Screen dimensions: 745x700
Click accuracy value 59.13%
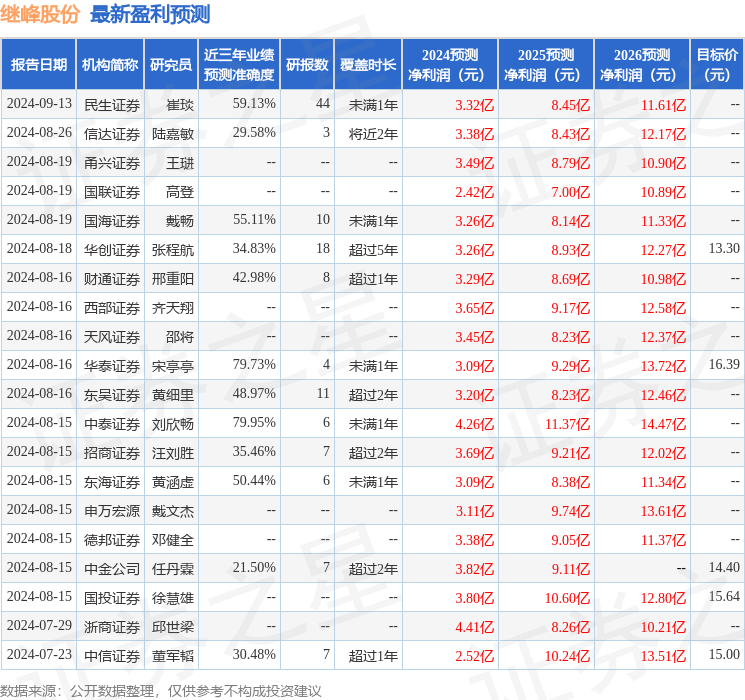254,103
